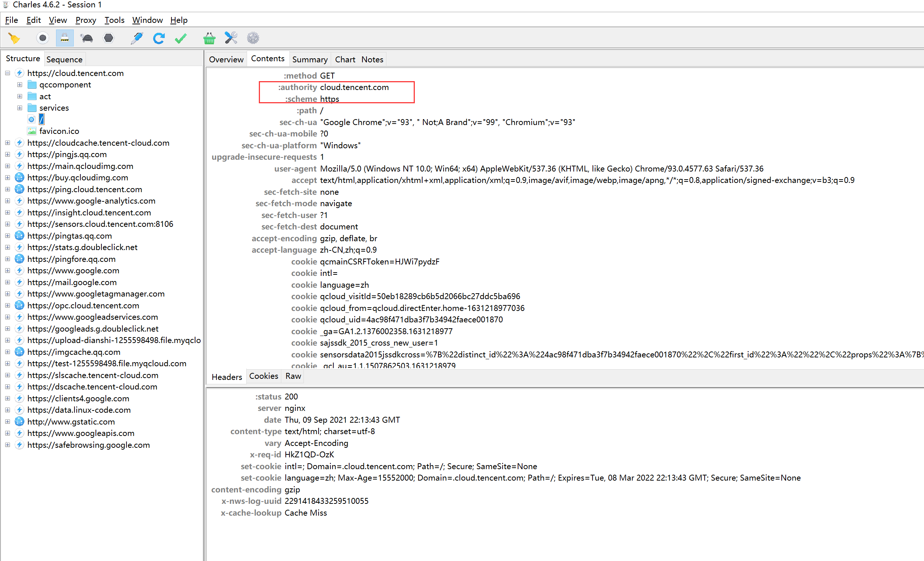Open the Tools menu

[x=114, y=20]
